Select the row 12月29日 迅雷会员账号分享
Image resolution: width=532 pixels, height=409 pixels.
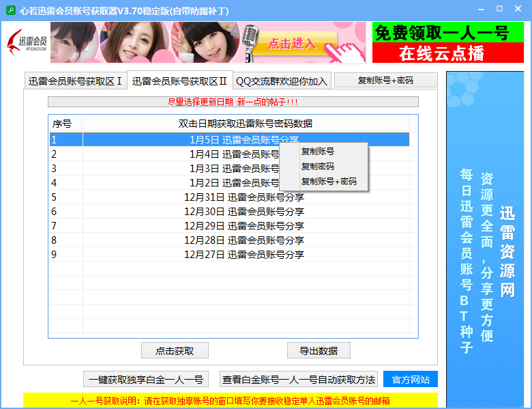(x=229, y=225)
